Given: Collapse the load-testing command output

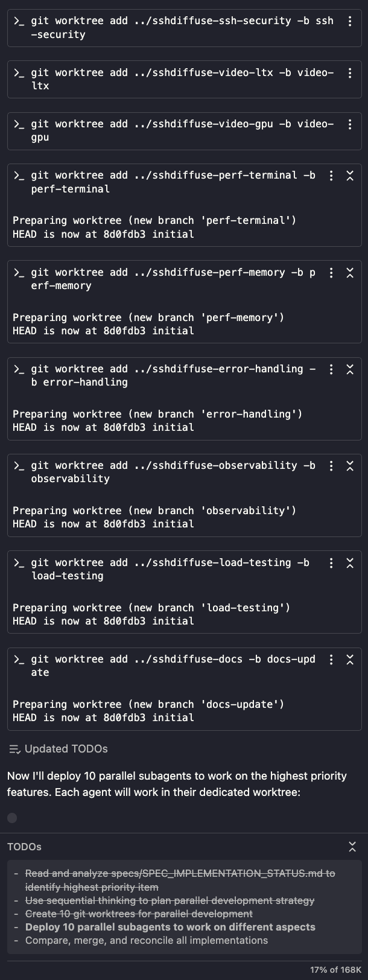Looking at the screenshot, I should point(350,563).
